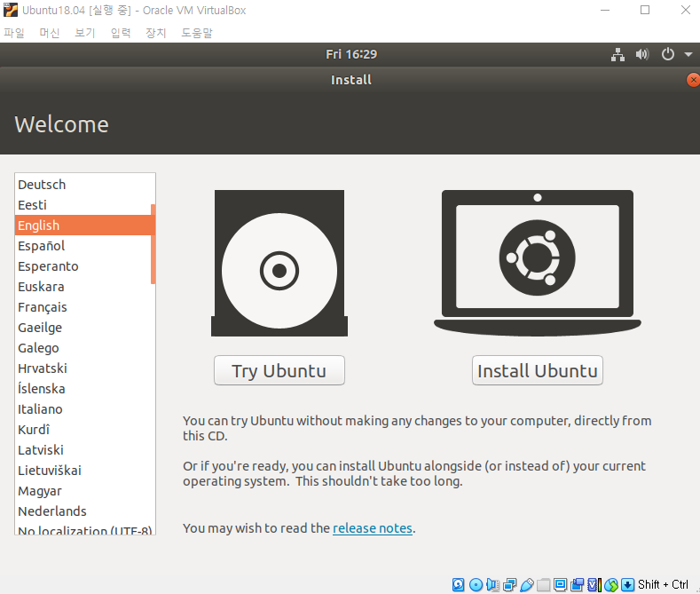Select English in the language list
Screen dimensions: 700x594
tap(83, 226)
